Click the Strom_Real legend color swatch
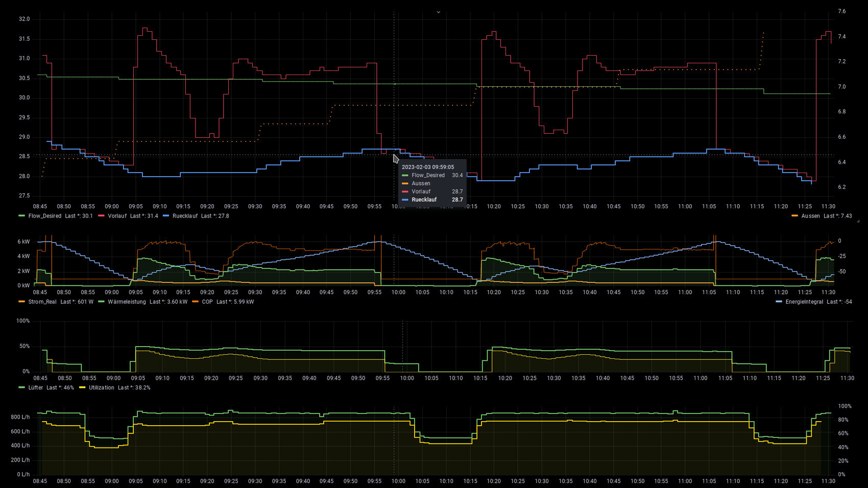The width and height of the screenshot is (868, 488). pyautogui.click(x=21, y=302)
